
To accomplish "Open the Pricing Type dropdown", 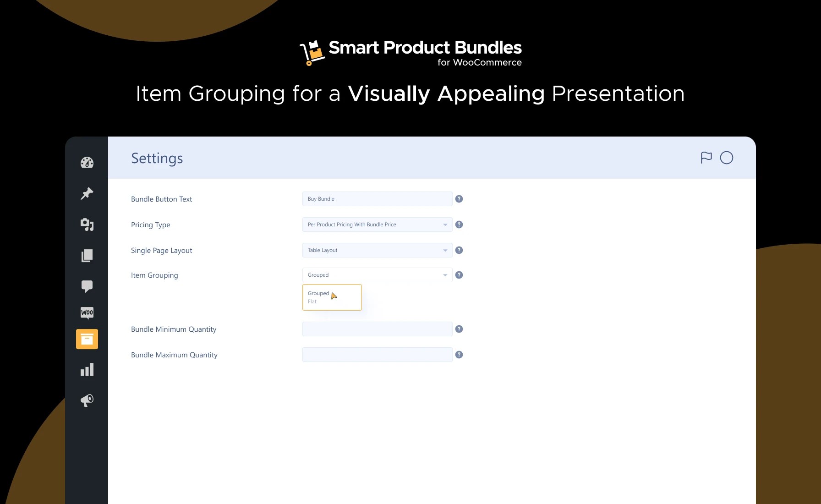I will tap(377, 225).
